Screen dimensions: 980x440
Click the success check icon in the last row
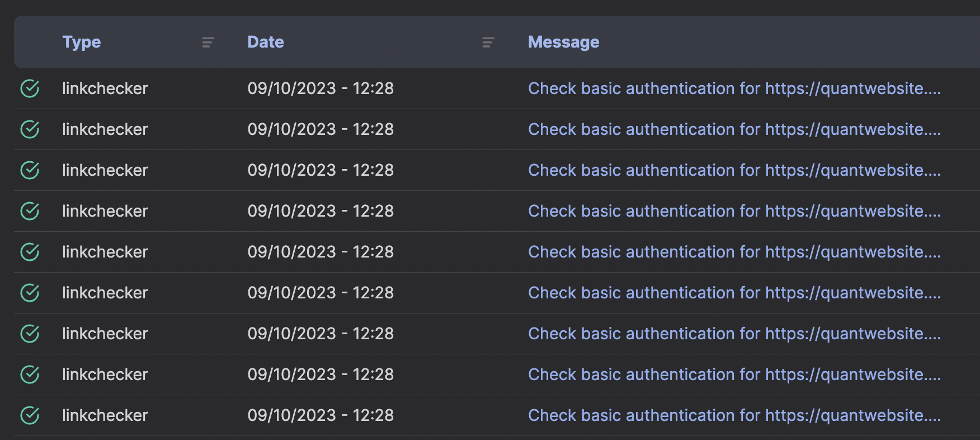coord(30,415)
